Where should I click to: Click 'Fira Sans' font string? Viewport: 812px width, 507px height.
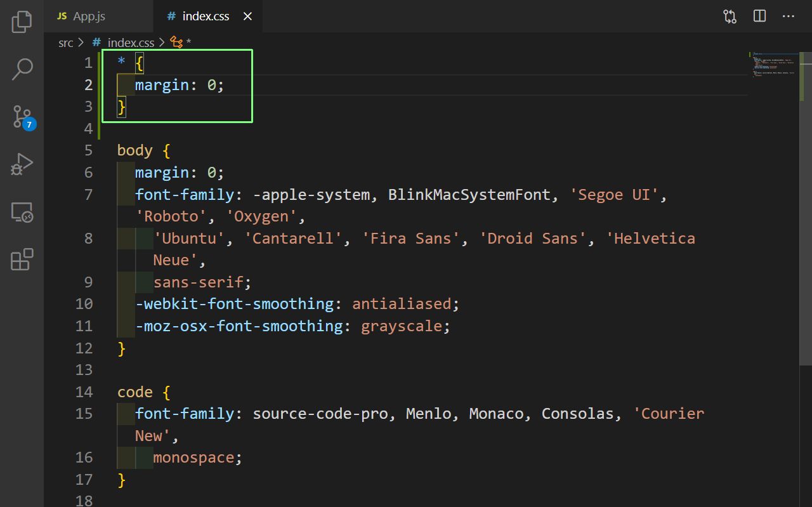click(410, 238)
